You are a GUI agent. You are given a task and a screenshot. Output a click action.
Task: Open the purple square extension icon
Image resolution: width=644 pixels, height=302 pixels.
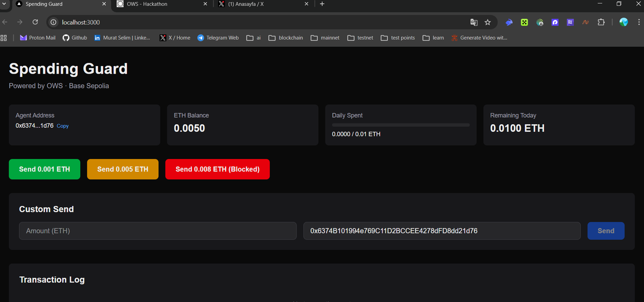click(570, 22)
